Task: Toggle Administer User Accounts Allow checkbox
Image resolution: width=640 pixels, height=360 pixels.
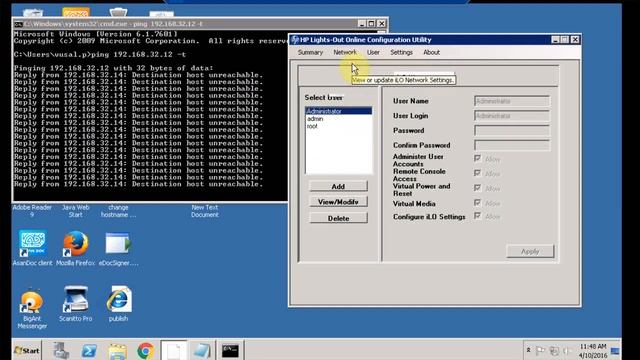Action: click(477, 158)
